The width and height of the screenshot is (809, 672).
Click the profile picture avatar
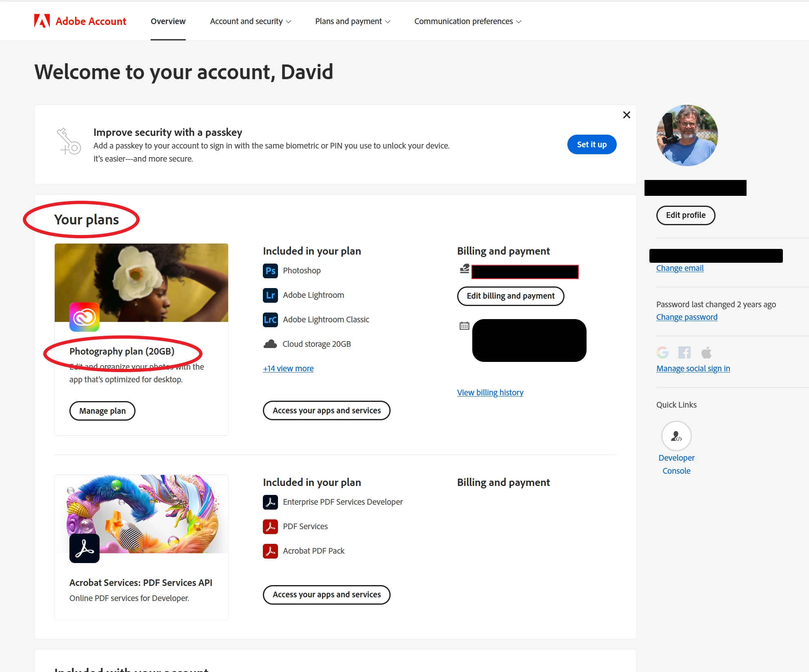pyautogui.click(x=687, y=135)
